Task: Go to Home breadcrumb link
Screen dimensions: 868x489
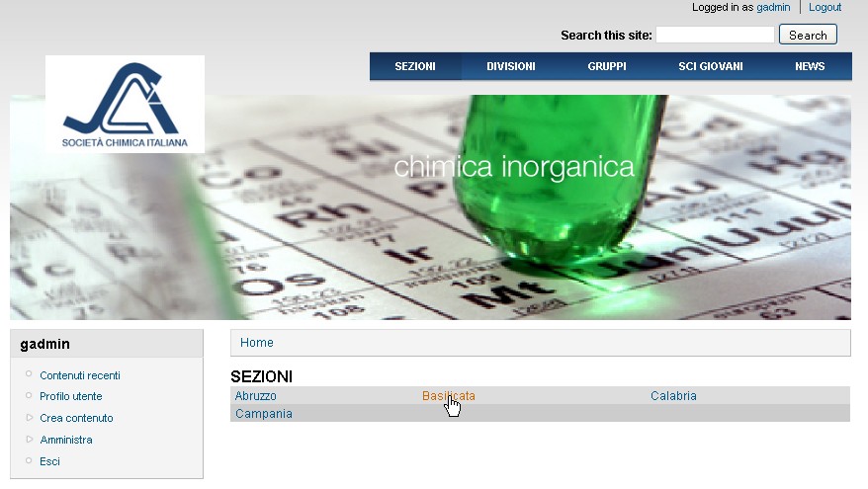Action: [257, 343]
